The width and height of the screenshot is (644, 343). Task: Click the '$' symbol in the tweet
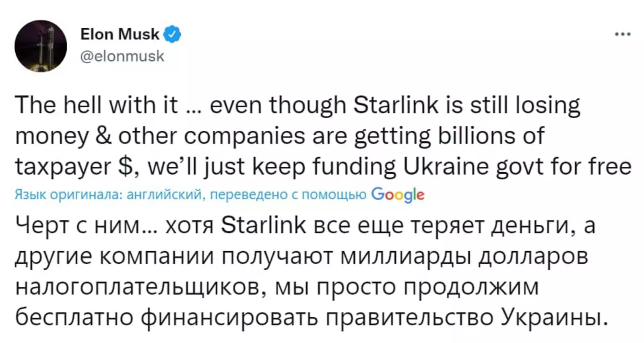tap(128, 166)
